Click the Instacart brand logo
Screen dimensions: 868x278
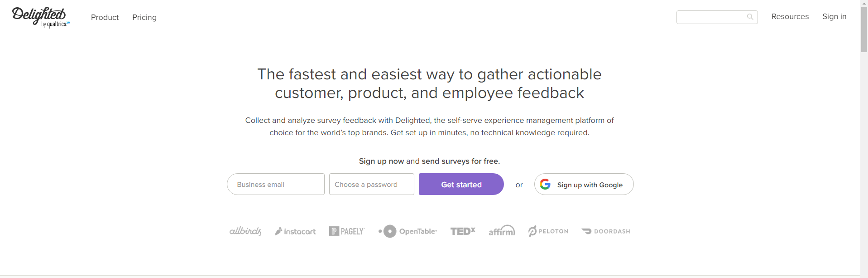point(295,231)
